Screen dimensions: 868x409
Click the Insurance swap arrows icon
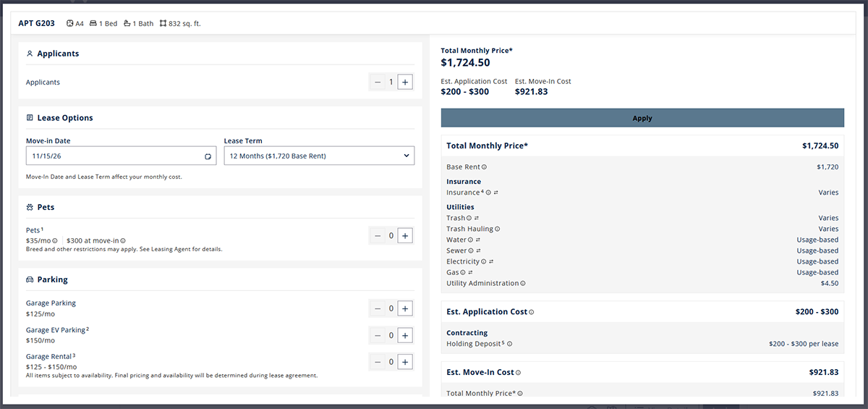(496, 193)
